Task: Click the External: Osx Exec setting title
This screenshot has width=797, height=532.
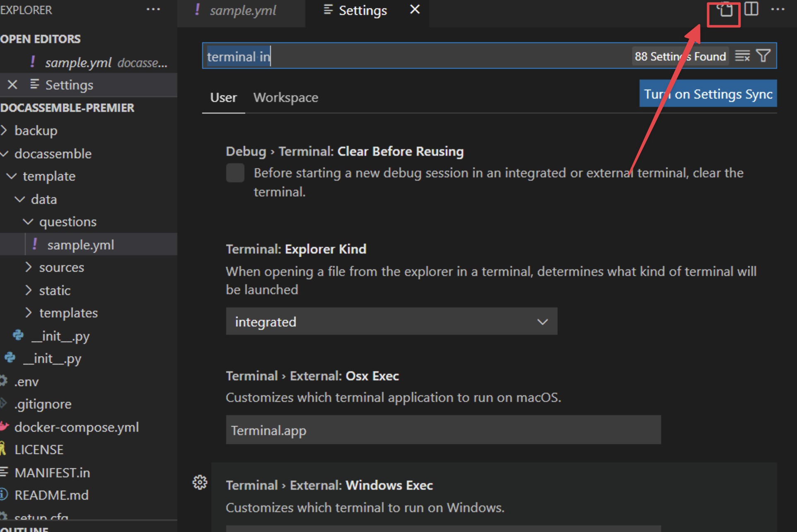Action: (x=312, y=376)
